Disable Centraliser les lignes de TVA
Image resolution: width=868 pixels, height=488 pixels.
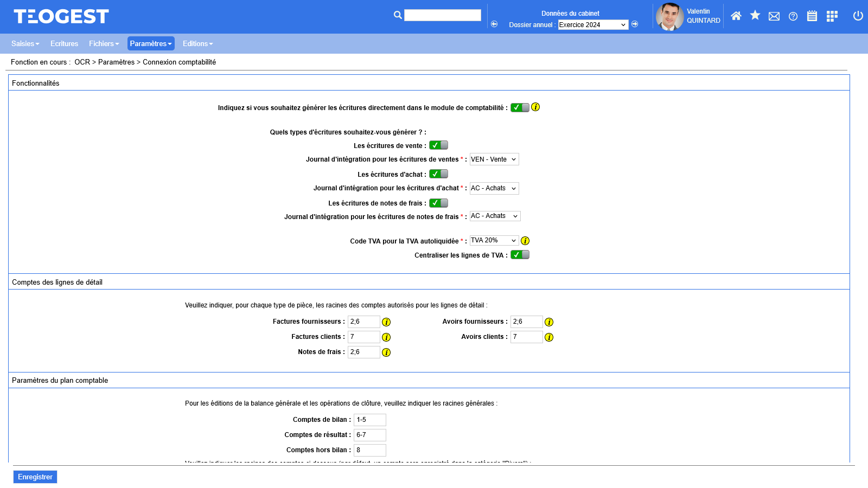coord(520,255)
